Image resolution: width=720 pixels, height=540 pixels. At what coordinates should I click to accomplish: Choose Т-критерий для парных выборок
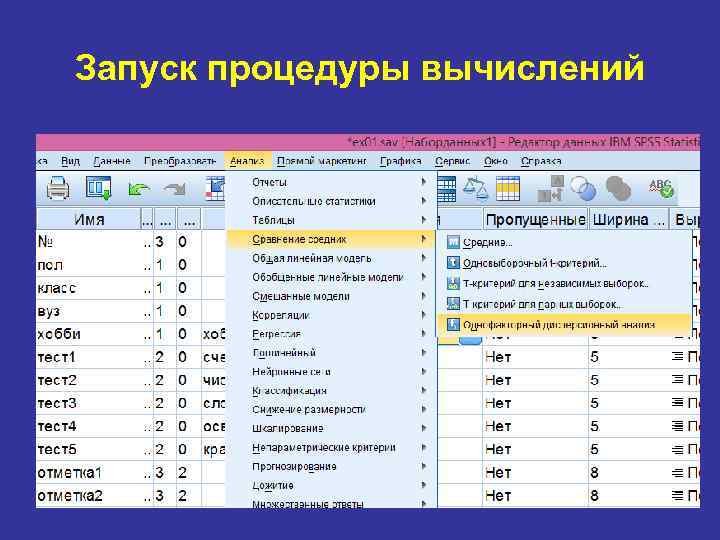click(x=564, y=304)
